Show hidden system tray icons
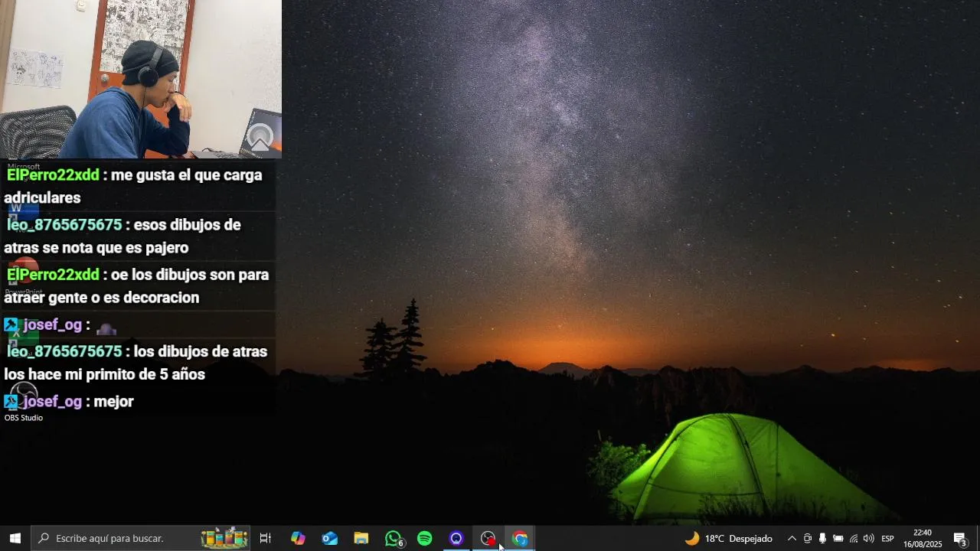 [x=792, y=538]
